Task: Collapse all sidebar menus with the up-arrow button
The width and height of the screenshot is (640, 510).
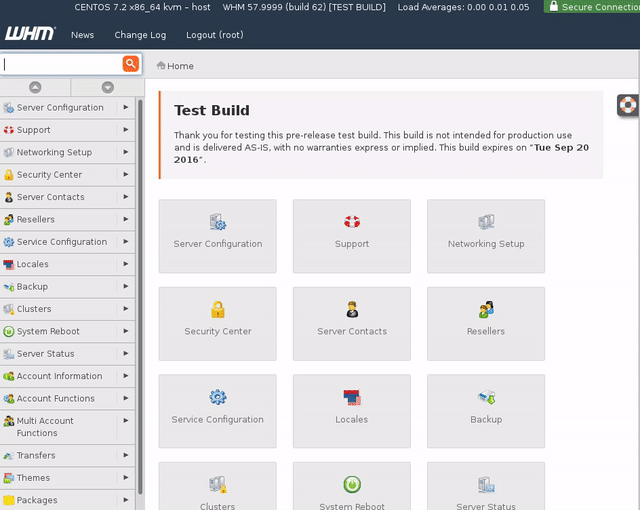Action: click(x=35, y=87)
